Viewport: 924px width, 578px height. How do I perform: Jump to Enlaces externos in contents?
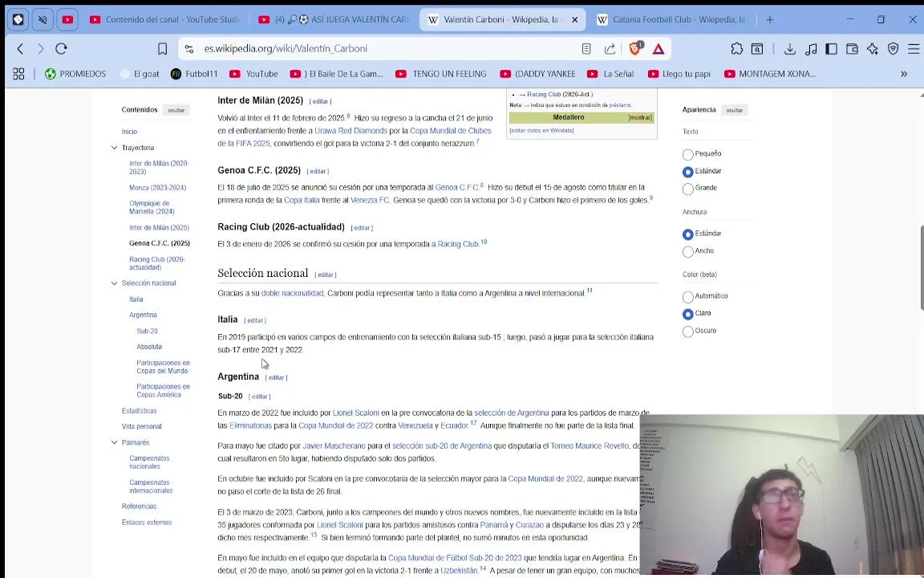click(x=147, y=522)
